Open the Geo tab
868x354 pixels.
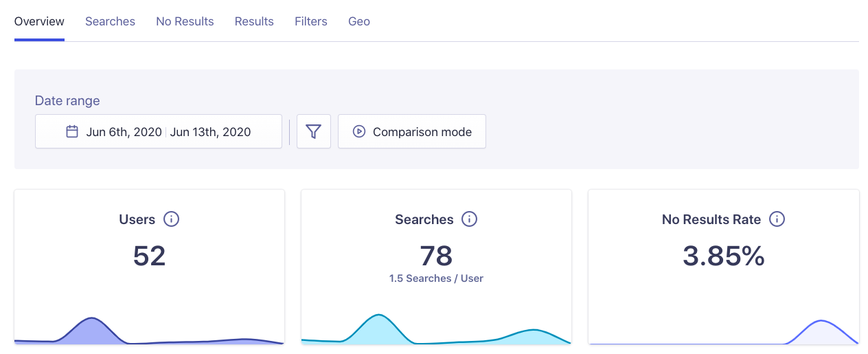click(x=359, y=21)
